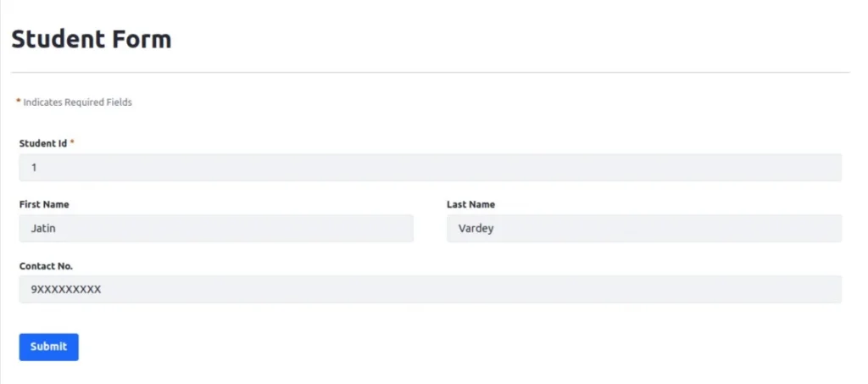Click the 9XXXXXXXXX phone number text

(x=66, y=289)
